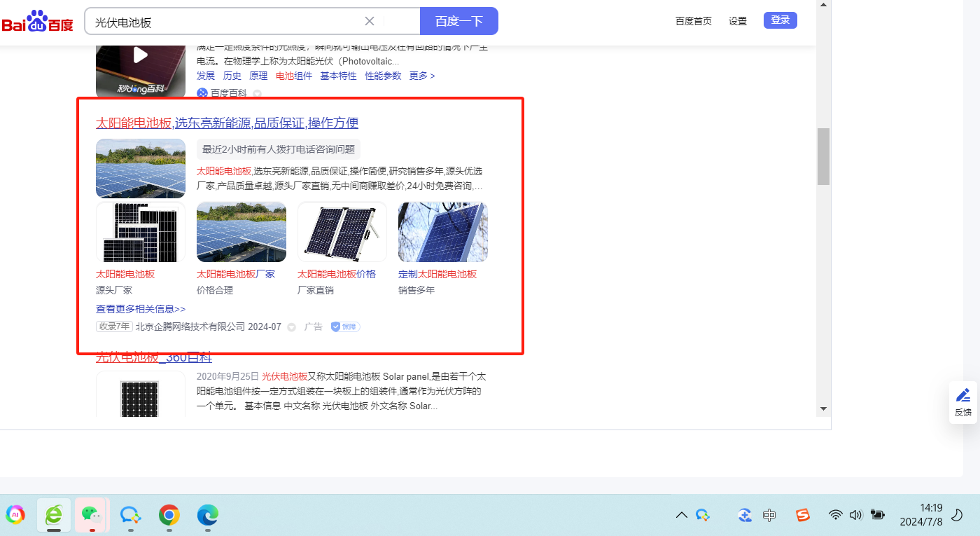The width and height of the screenshot is (980, 536).
Task: Click the 360百科 solar panel thumbnail
Action: click(x=141, y=394)
